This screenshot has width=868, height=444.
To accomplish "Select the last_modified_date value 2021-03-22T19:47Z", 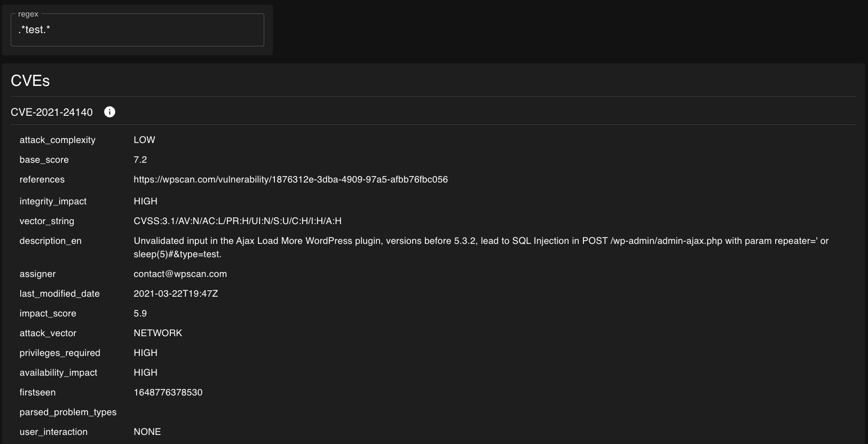I will [x=176, y=294].
